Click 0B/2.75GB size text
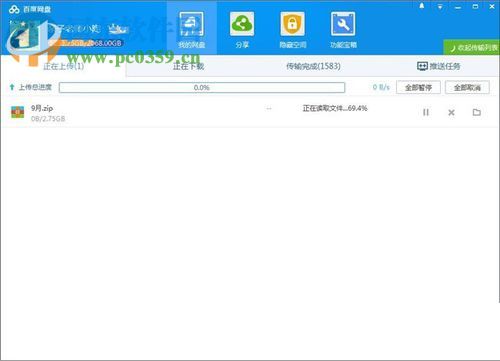This screenshot has height=361, width=500. click(x=48, y=119)
